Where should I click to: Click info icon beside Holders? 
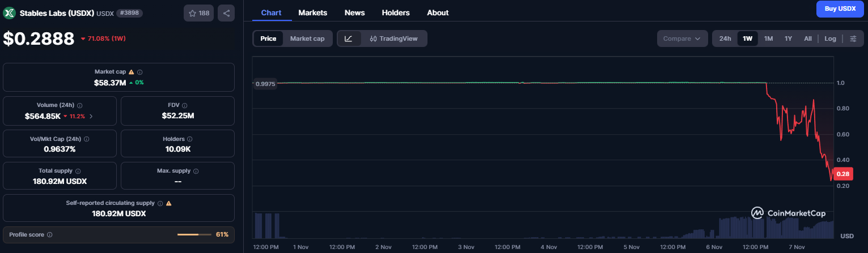[x=189, y=139]
